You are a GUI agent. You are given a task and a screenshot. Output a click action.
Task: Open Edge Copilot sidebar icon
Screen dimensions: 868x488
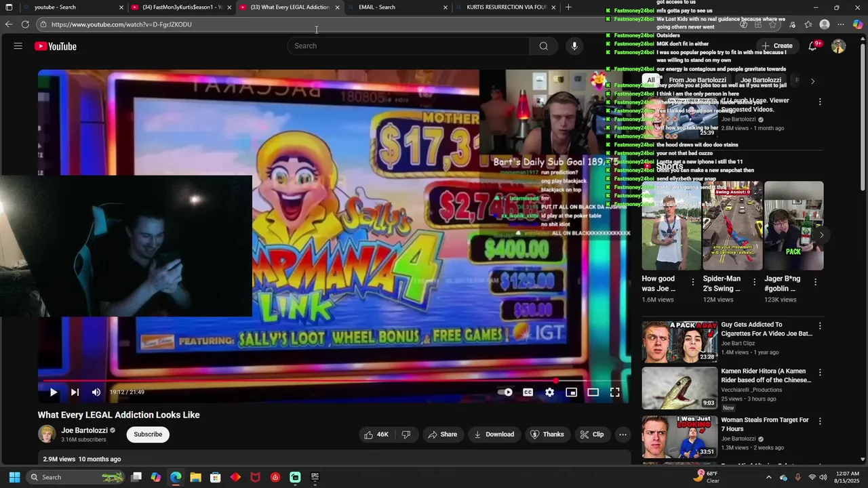point(858,24)
